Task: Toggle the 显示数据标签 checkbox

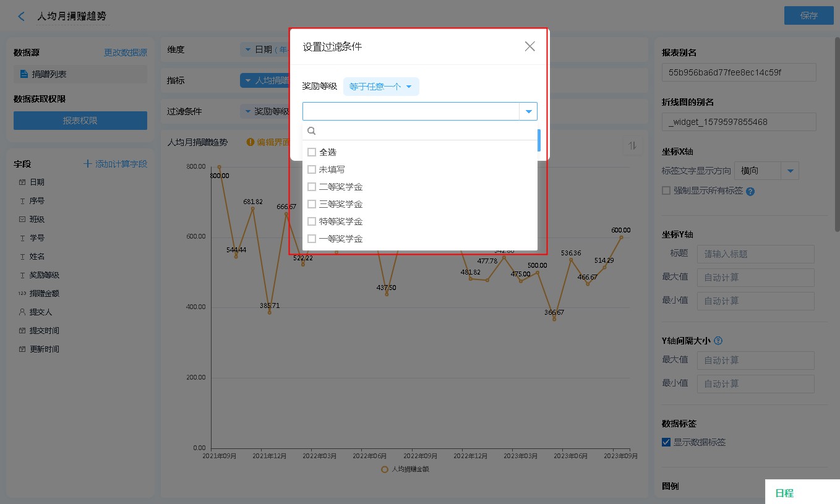Action: pos(666,442)
